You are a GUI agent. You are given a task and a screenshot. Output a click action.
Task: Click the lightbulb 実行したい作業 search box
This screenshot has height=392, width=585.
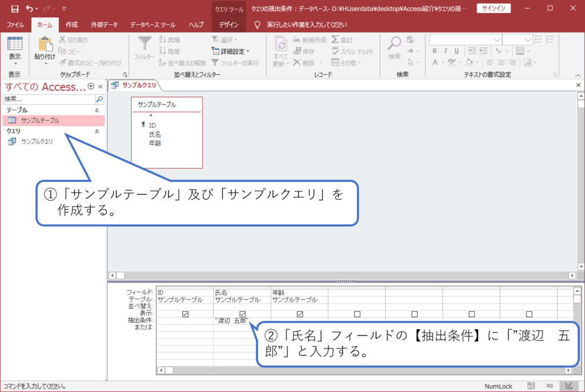(302, 25)
